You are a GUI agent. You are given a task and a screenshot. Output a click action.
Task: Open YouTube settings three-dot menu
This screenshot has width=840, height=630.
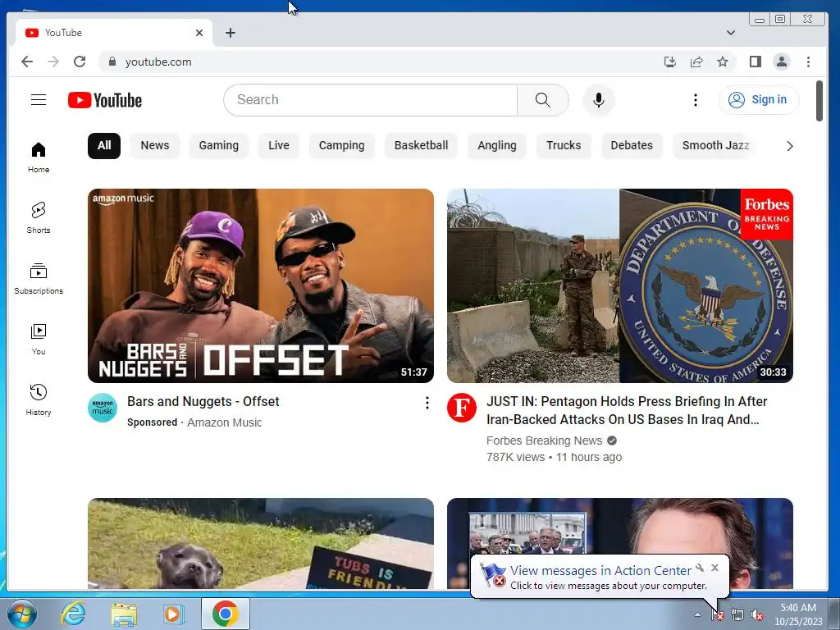(x=696, y=99)
